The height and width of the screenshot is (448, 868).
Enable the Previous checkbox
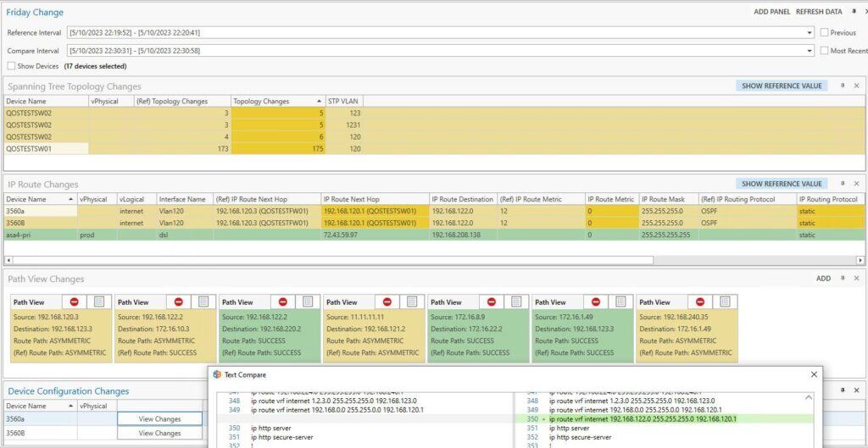825,32
